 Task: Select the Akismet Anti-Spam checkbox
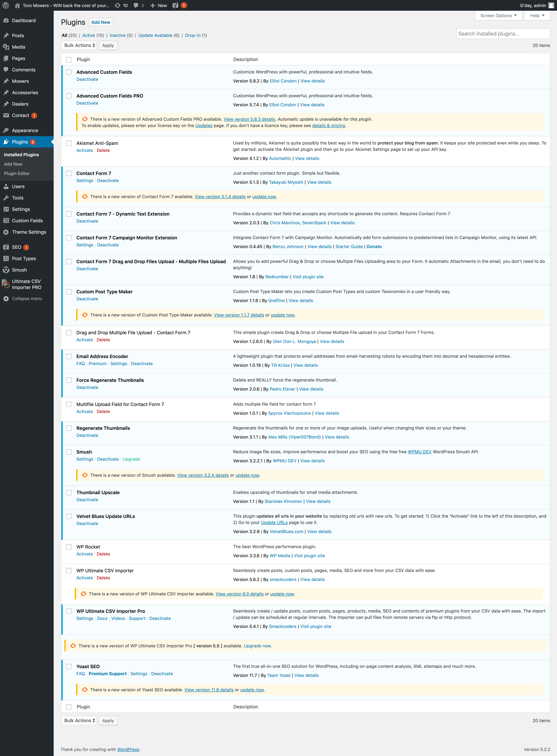[69, 143]
